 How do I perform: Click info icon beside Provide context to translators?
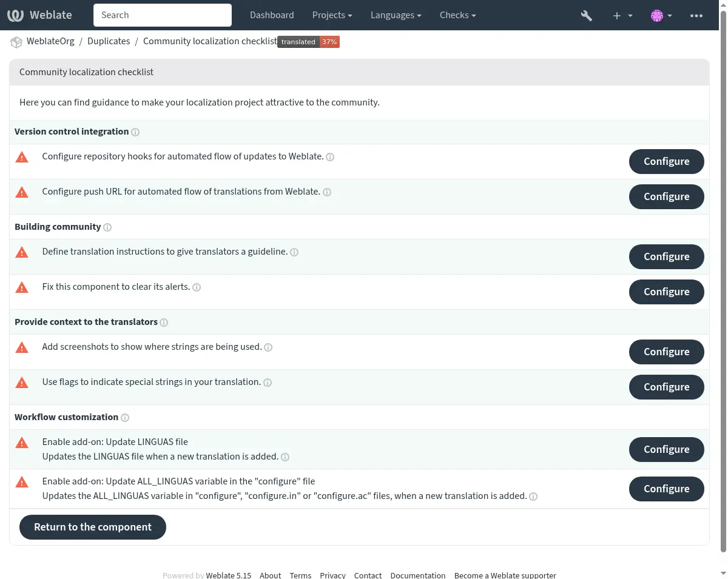point(164,323)
